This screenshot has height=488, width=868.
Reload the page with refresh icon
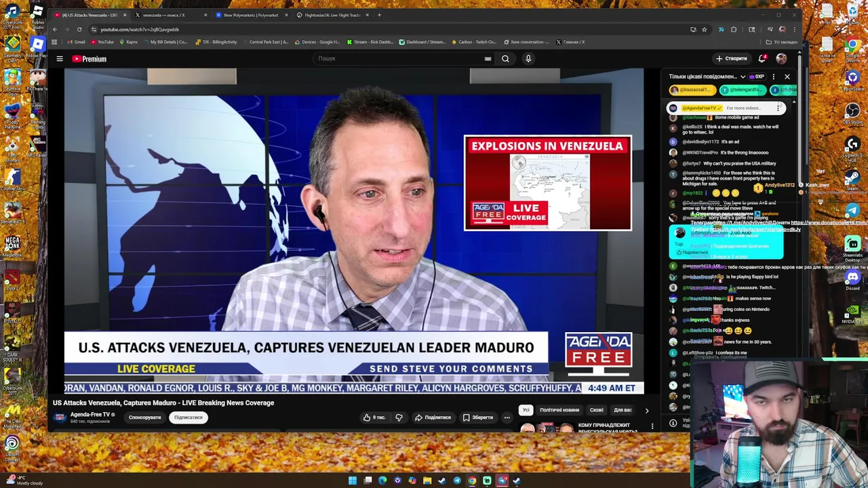[79, 29]
